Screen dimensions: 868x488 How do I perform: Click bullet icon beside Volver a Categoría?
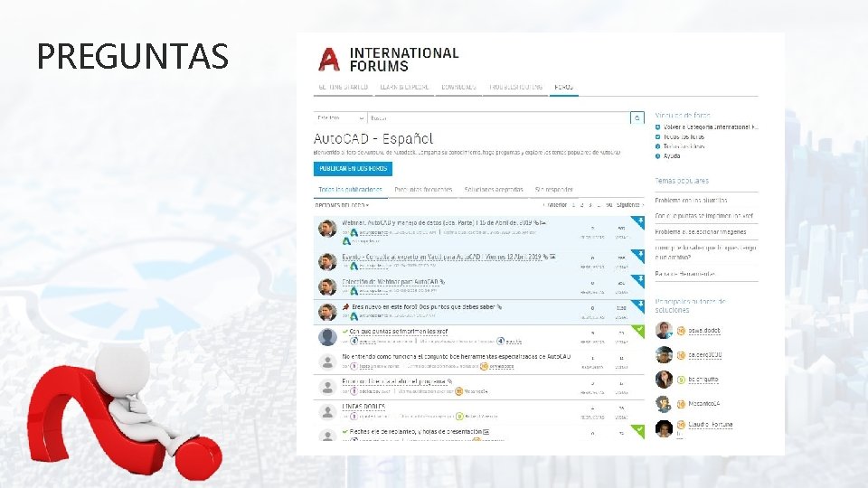click(x=657, y=127)
